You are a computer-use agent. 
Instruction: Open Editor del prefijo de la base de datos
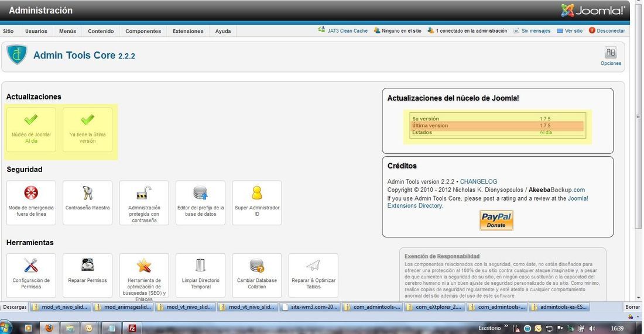pyautogui.click(x=200, y=203)
